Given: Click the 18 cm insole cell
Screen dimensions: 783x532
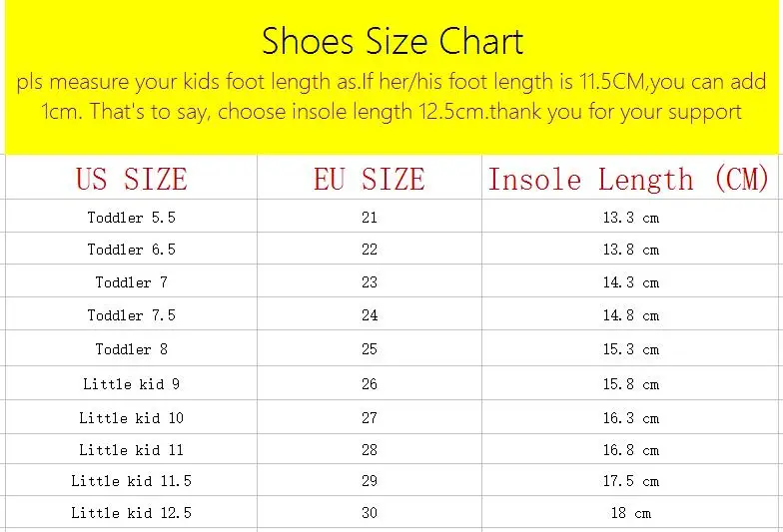Looking at the screenshot, I should (631, 513).
